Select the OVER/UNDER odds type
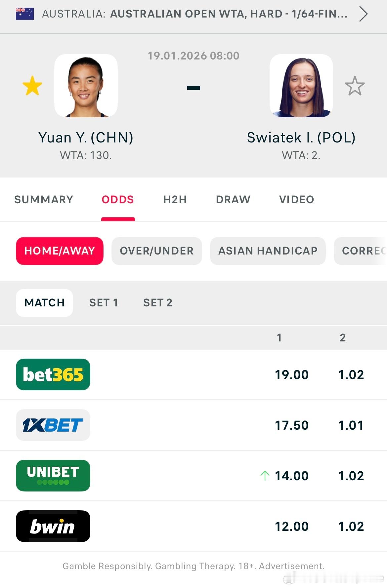The height and width of the screenshot is (588, 387). (x=157, y=251)
